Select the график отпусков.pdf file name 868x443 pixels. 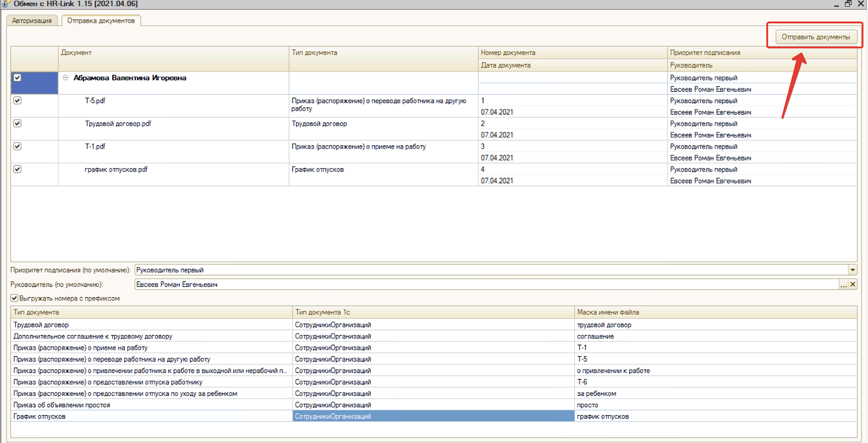click(116, 169)
